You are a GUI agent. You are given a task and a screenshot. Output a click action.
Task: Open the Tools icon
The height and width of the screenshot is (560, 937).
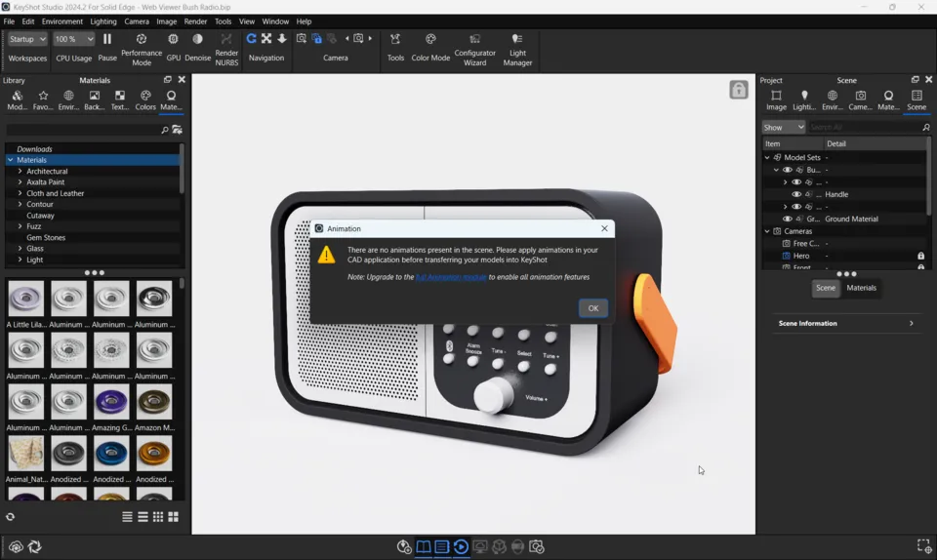[395, 39]
